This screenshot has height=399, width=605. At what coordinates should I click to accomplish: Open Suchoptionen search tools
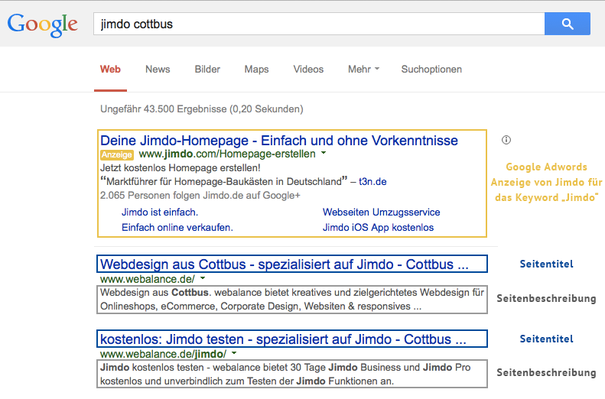pyautogui.click(x=431, y=69)
